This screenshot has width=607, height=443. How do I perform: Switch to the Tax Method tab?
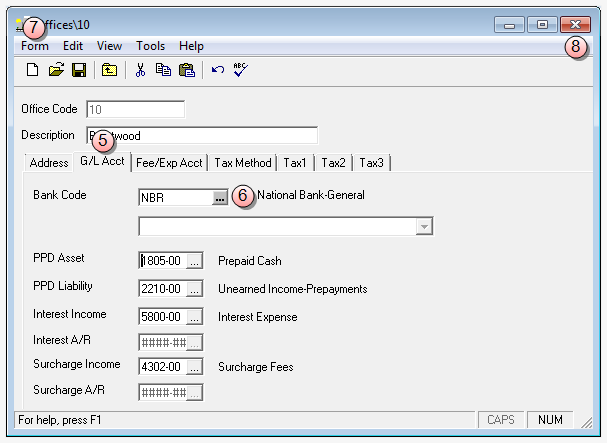click(243, 163)
